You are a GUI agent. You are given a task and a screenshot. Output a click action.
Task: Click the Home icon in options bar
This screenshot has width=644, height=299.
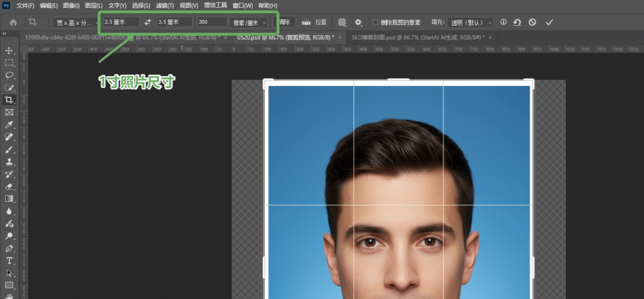13,23
